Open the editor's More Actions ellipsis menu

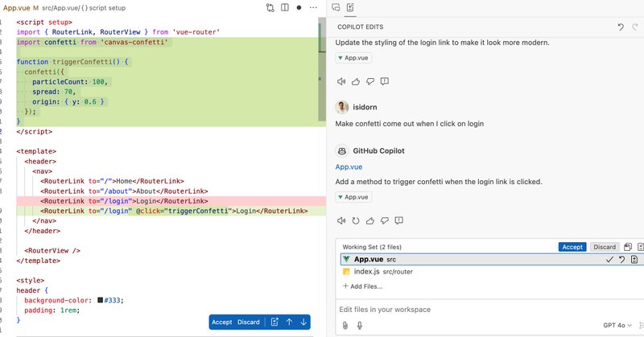pos(313,7)
